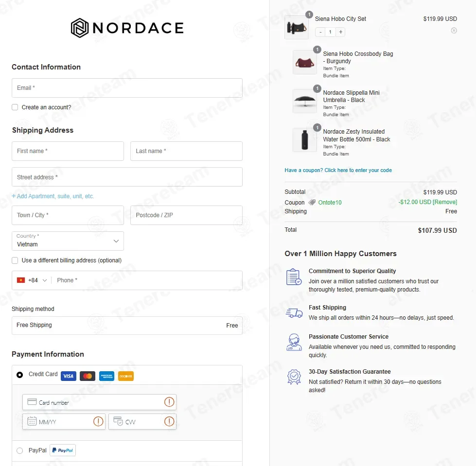The width and height of the screenshot is (476, 466).
Task: Click the CVV card icon
Action: click(x=118, y=421)
